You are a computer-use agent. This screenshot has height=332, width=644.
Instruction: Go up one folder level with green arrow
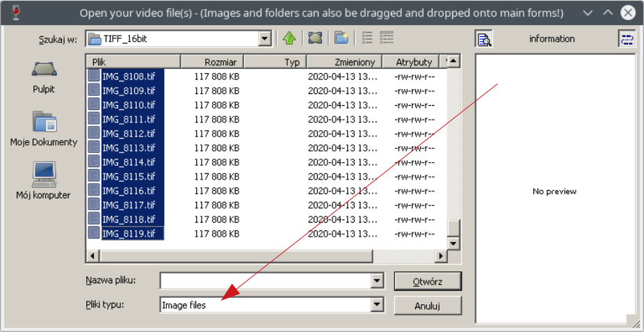(289, 39)
